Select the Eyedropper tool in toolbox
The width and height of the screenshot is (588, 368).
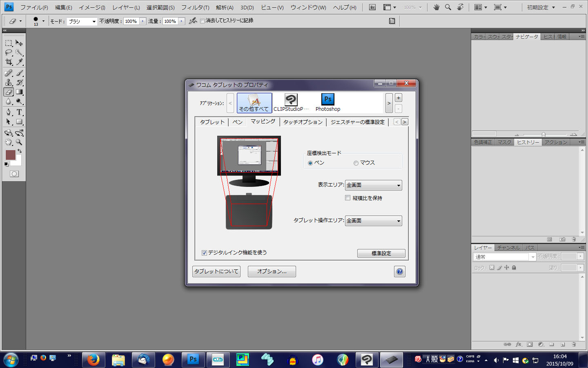click(19, 62)
